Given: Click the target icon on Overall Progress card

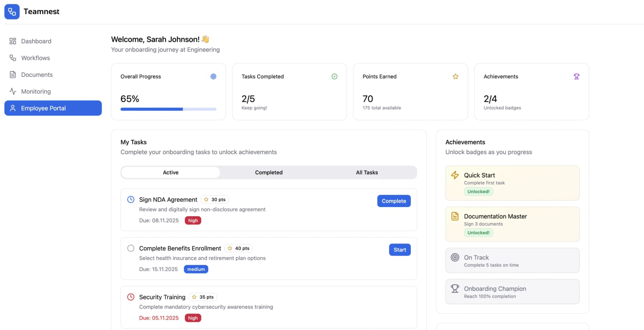Looking at the screenshot, I should tap(214, 76).
